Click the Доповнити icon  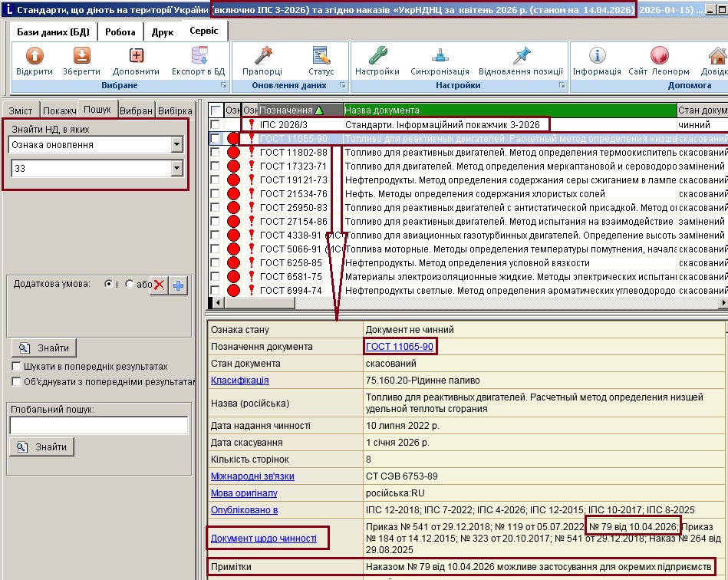(136, 56)
